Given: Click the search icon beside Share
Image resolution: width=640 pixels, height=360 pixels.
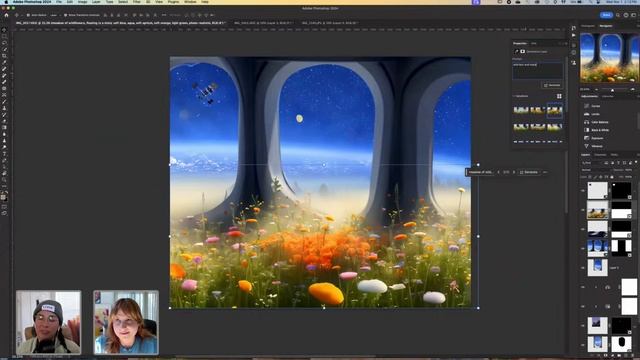Looking at the screenshot, I should pyautogui.click(x=618, y=15).
